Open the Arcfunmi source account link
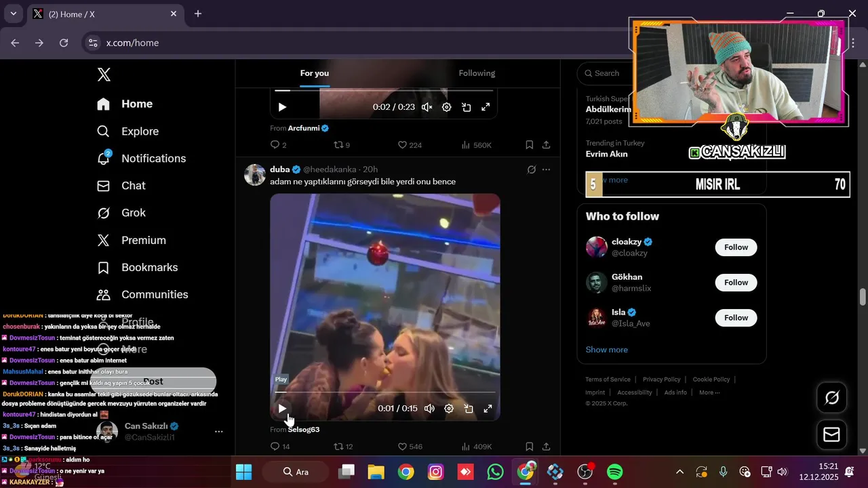 coord(308,128)
